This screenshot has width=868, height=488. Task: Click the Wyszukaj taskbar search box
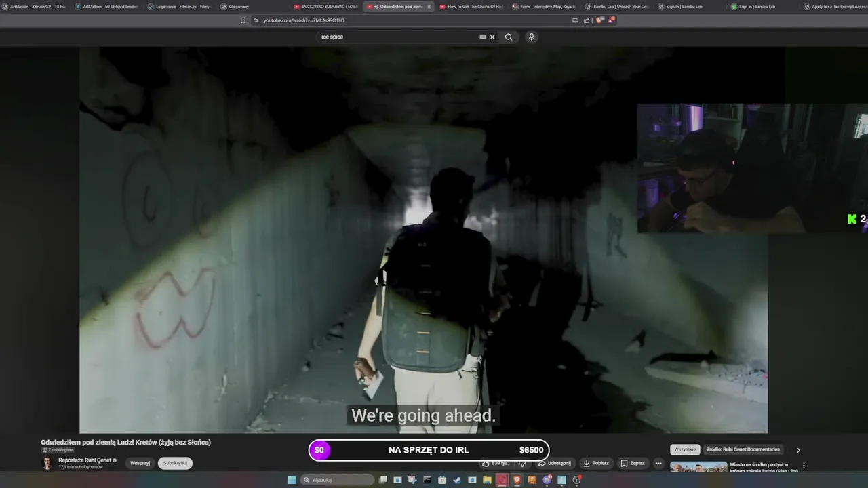coord(338,480)
